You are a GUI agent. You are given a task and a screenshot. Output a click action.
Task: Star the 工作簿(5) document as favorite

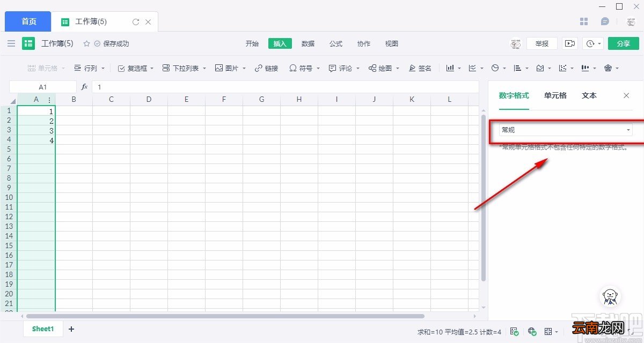pos(86,43)
